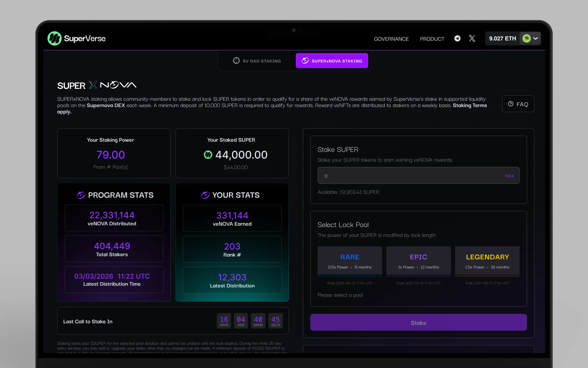The width and height of the screenshot is (588, 368).
Task: Click MAX to fill stake amount
Action: click(509, 176)
